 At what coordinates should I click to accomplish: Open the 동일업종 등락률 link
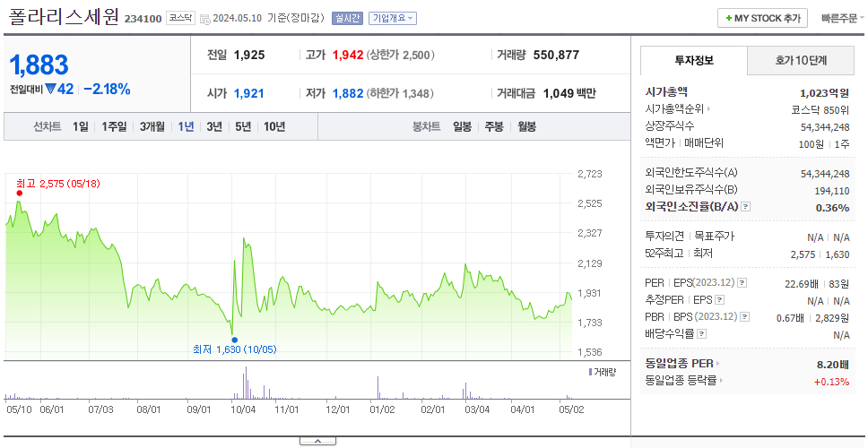tap(684, 381)
